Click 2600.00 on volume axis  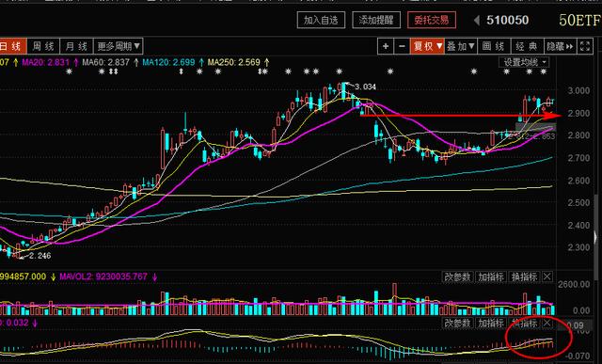[x=574, y=284]
